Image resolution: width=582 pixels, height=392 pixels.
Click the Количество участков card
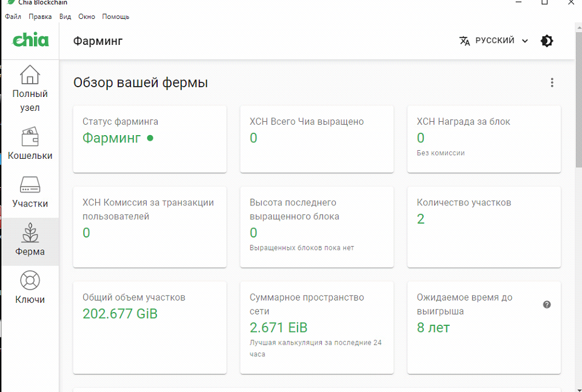point(484,227)
